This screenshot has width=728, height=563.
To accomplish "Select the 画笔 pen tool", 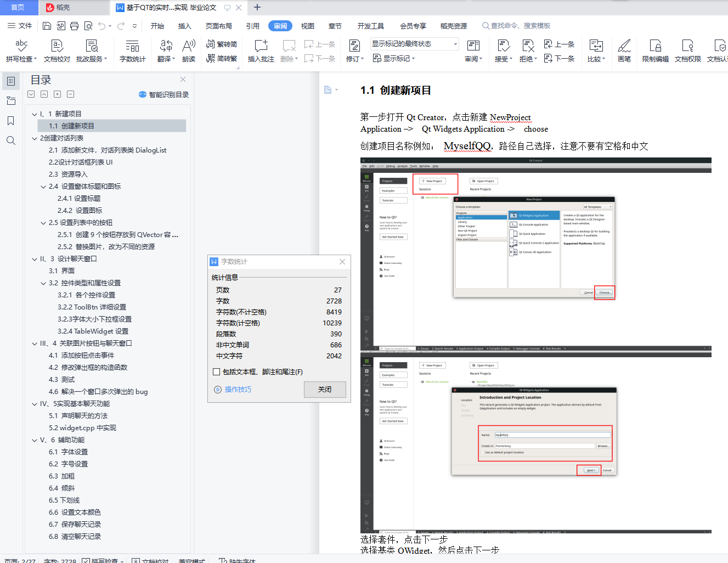I will click(x=624, y=50).
